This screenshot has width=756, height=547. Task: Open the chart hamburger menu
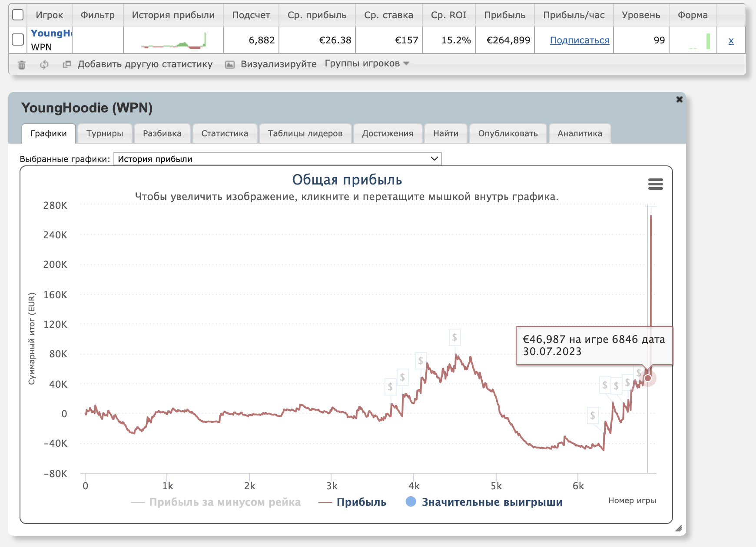(655, 184)
